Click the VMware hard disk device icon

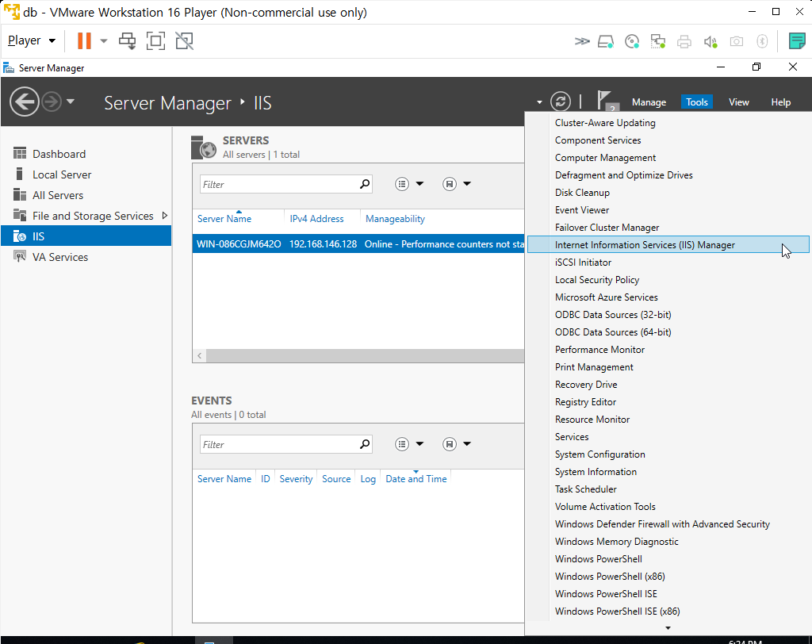pyautogui.click(x=606, y=41)
